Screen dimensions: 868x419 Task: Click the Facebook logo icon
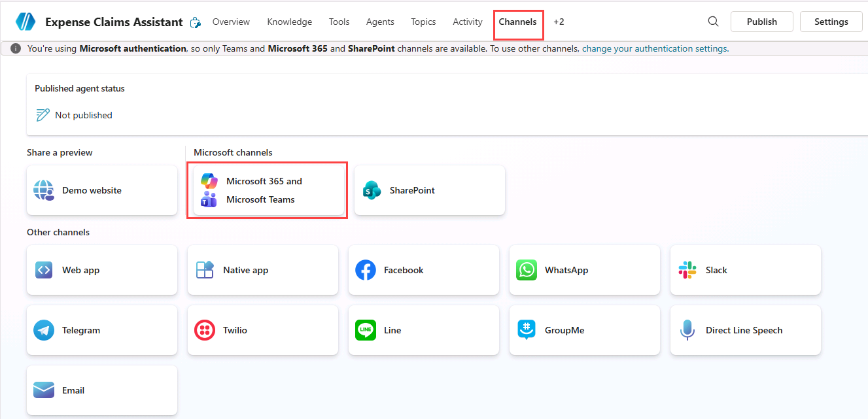[x=366, y=270]
